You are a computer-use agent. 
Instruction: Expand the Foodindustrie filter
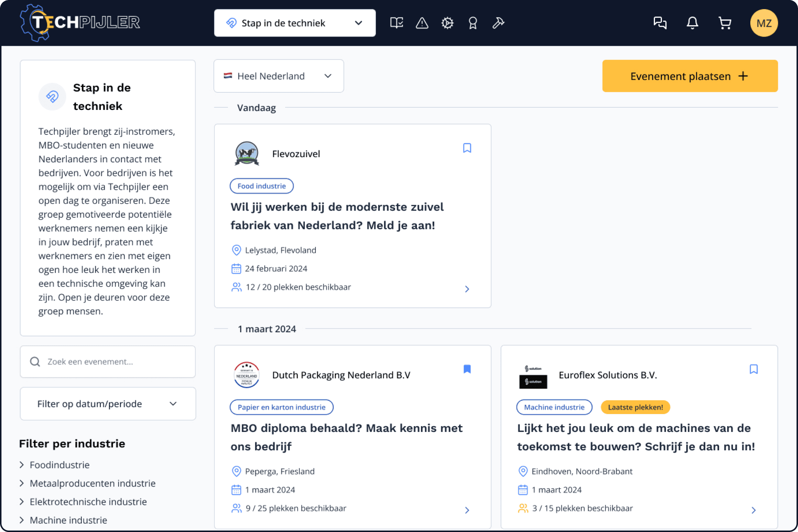point(55,465)
